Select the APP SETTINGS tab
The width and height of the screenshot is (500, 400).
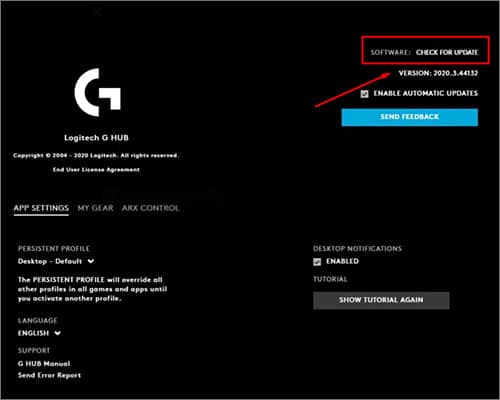coord(41,208)
